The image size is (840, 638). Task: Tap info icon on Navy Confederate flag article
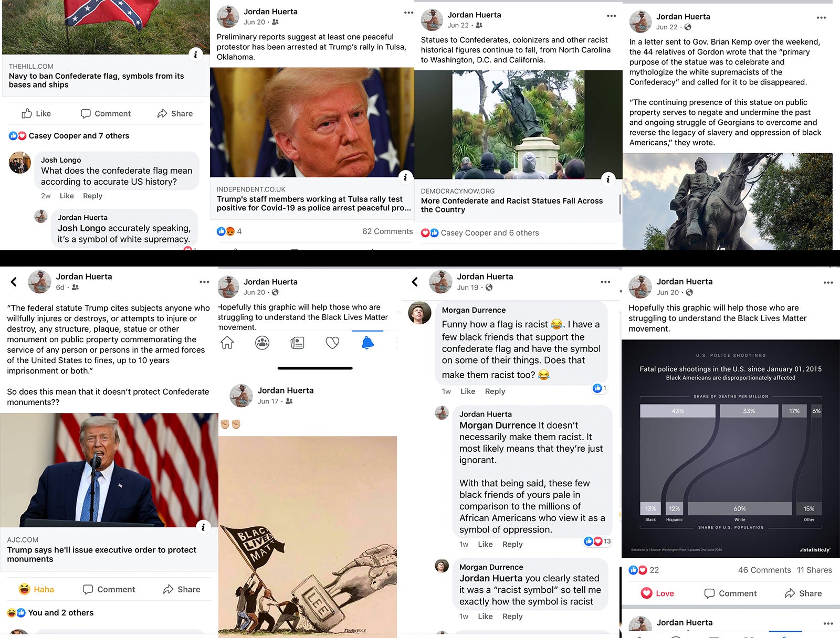click(195, 54)
